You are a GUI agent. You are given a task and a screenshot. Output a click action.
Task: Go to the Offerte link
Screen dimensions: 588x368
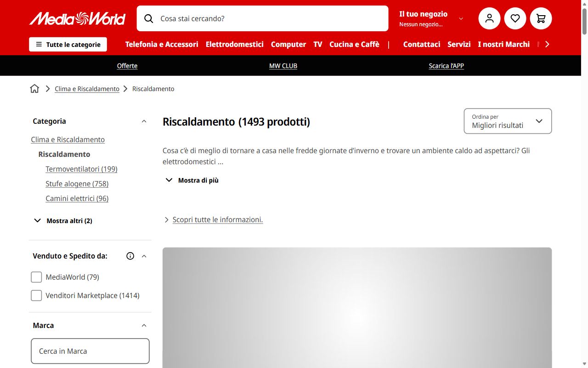pos(127,66)
